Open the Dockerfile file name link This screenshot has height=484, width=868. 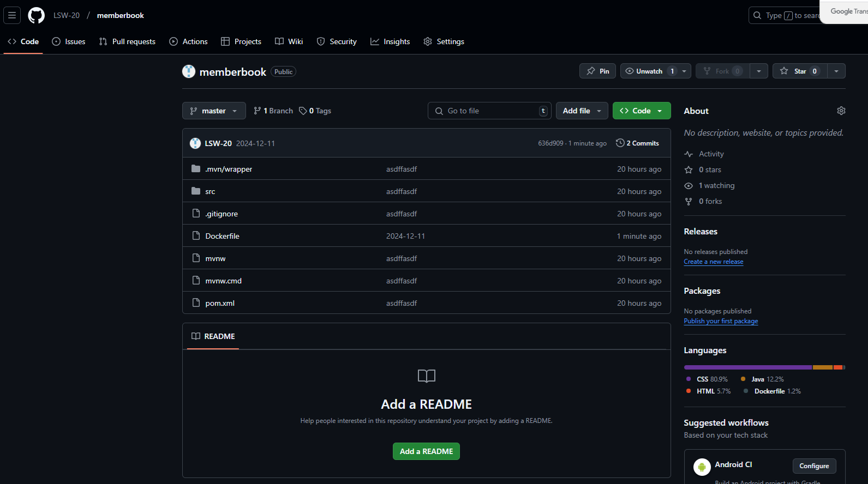tap(223, 236)
